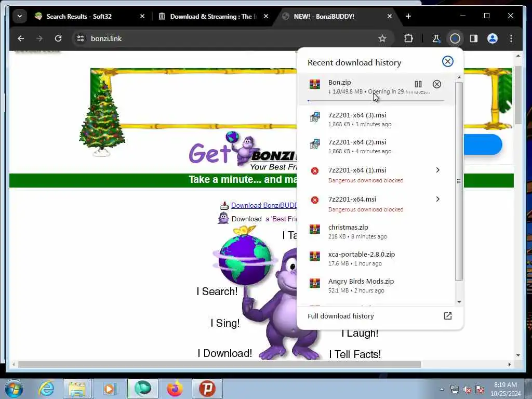Close the BonziBUDDY tab
This screenshot has width=532, height=399.
(390, 16)
